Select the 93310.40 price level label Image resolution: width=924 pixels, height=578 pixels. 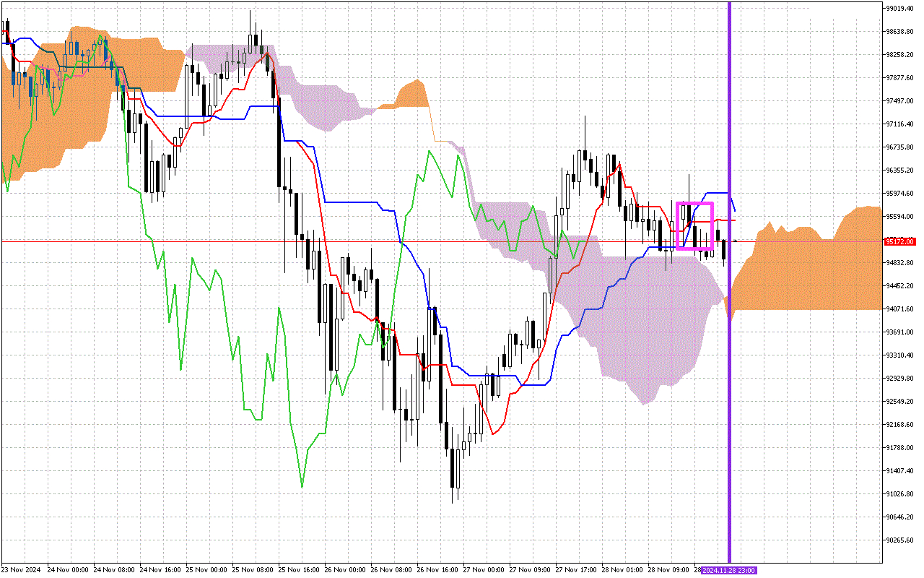(x=901, y=355)
